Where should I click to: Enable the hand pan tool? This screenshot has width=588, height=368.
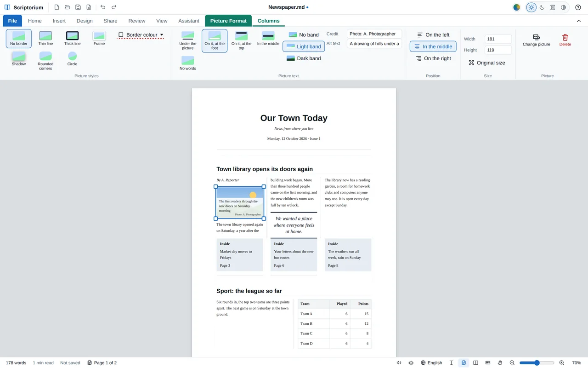(500, 363)
